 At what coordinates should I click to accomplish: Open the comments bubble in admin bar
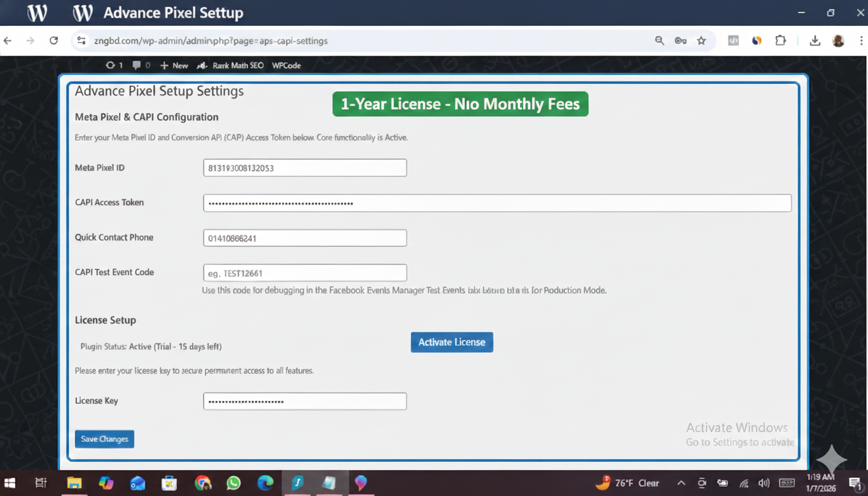tap(141, 65)
